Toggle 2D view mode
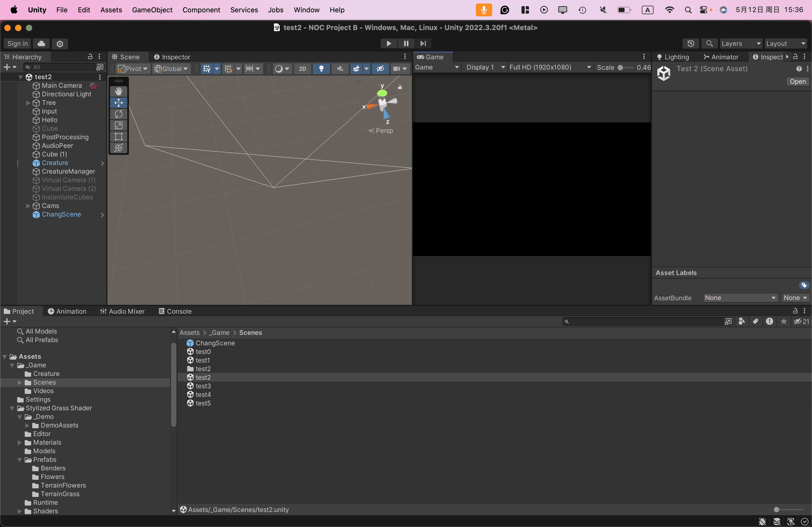812x527 pixels. [302, 68]
